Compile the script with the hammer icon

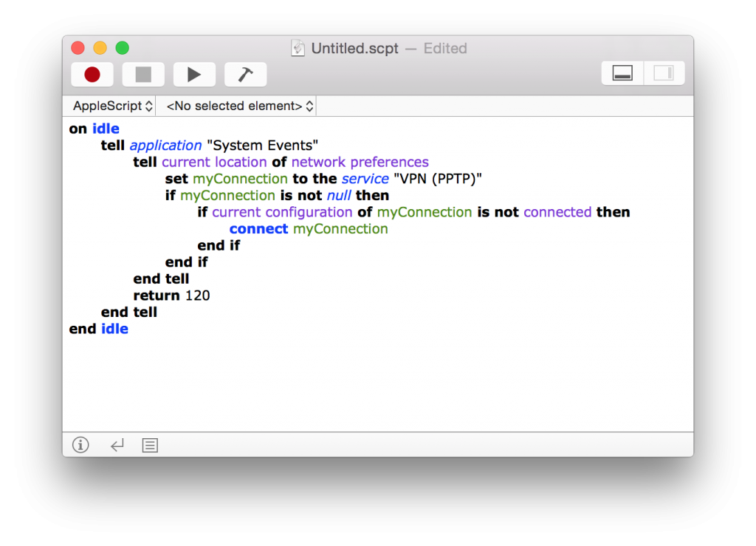pyautogui.click(x=245, y=75)
